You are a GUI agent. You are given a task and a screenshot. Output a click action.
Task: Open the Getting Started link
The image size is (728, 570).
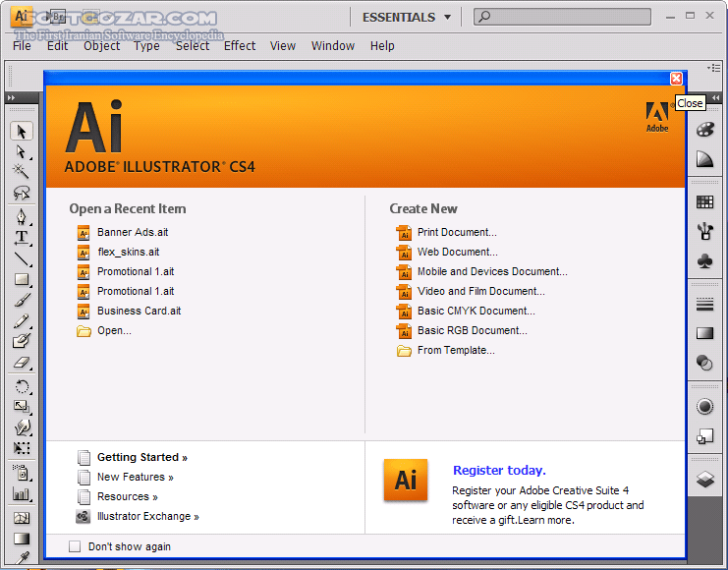142,458
